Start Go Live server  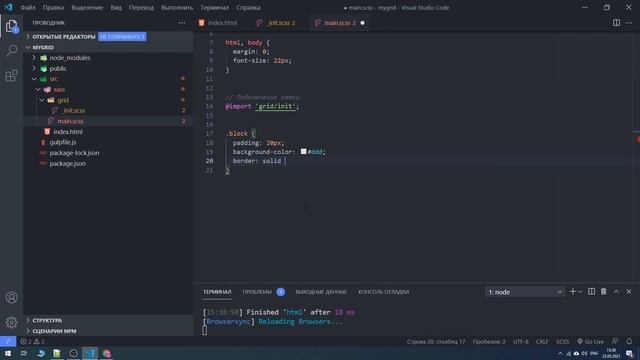(x=590, y=341)
